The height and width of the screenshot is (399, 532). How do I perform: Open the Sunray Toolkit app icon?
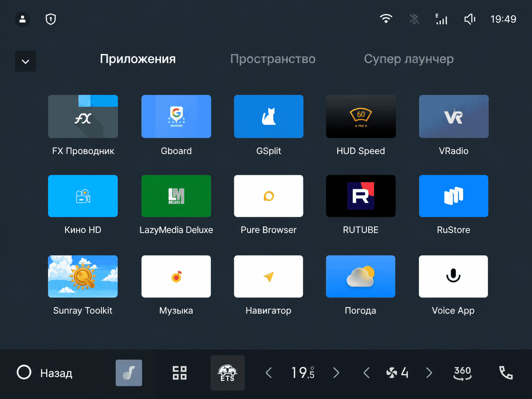click(x=83, y=276)
